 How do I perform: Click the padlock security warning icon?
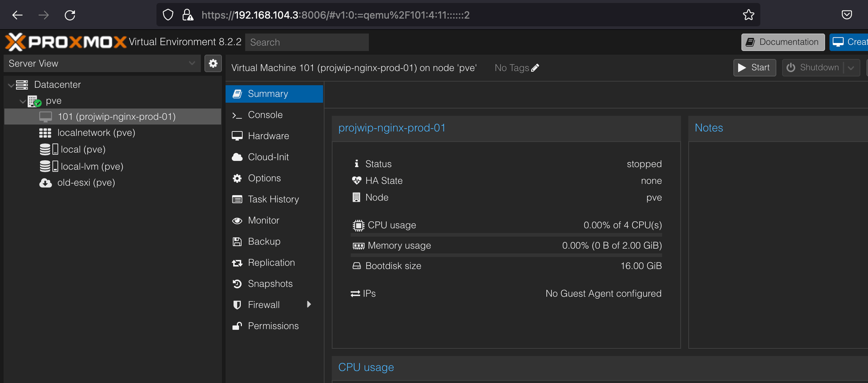click(x=187, y=15)
